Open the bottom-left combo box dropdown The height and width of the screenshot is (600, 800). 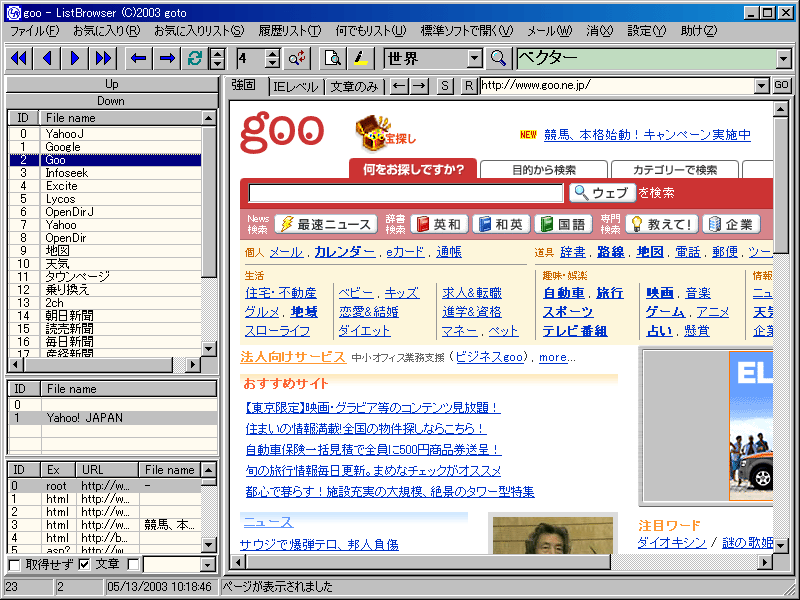coord(208,565)
